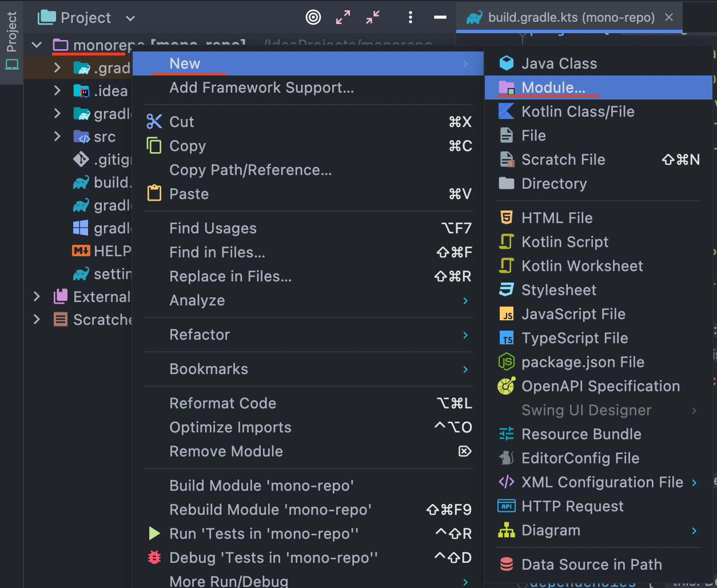Open the Refactor submenu
The width and height of the screenshot is (717, 588).
308,335
